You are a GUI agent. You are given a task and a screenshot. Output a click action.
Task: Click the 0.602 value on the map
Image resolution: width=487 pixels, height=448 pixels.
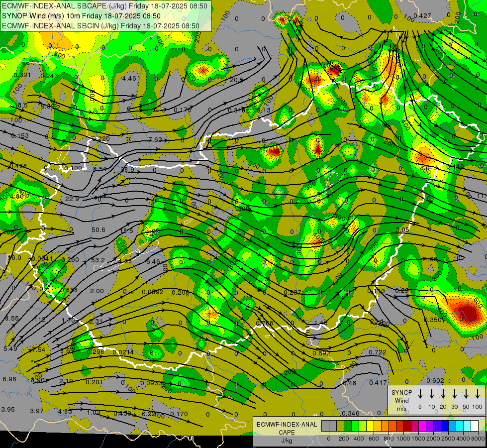pyautogui.click(x=435, y=380)
